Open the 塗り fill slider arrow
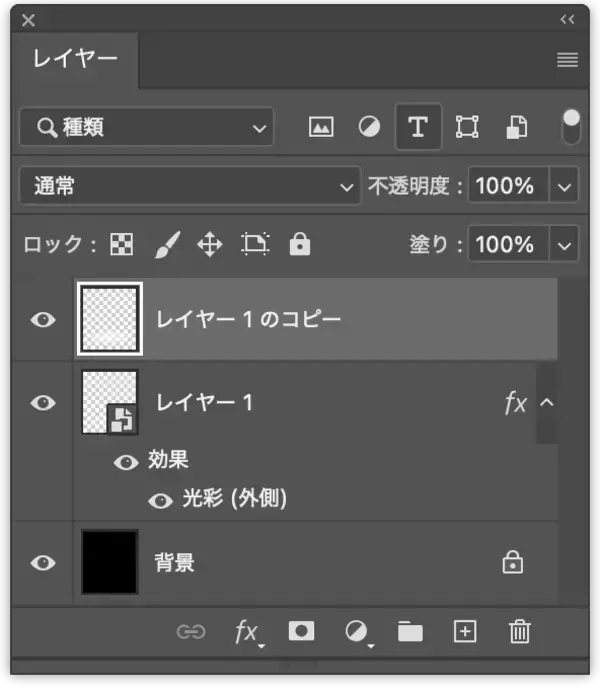 coord(564,245)
